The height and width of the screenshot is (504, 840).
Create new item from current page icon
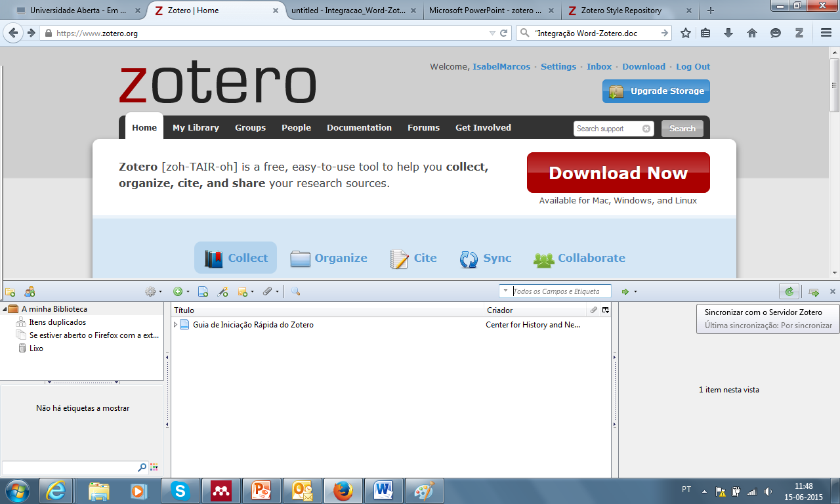203,291
